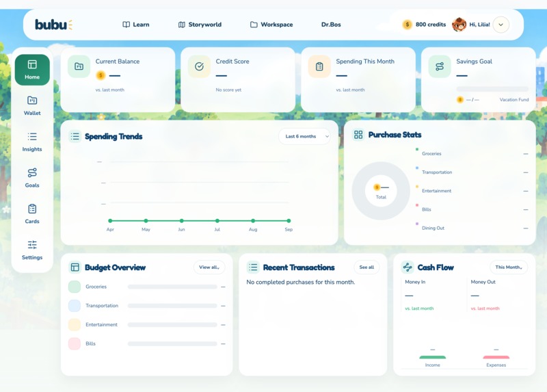
Task: Click the Transportation budget progress bar
Action: point(172,306)
